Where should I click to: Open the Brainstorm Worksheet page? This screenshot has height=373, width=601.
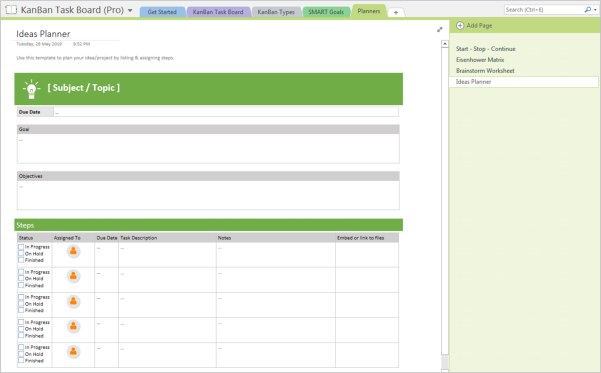485,71
